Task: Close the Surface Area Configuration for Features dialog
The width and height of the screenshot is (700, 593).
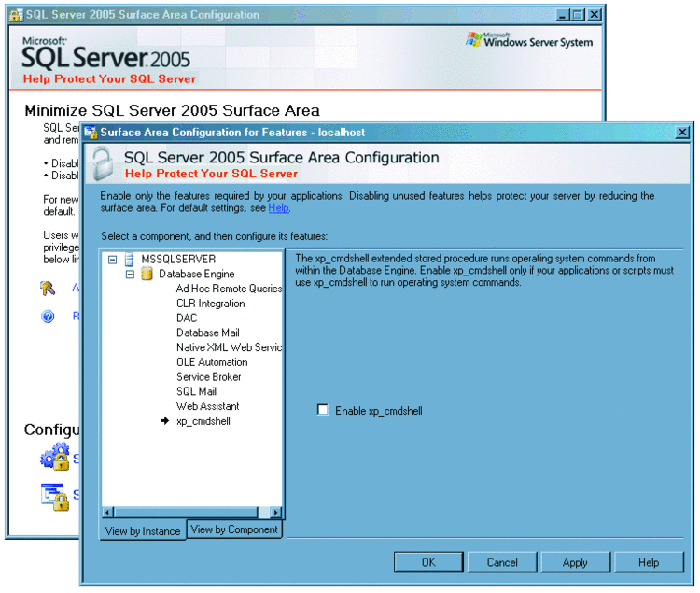Action: tap(682, 133)
